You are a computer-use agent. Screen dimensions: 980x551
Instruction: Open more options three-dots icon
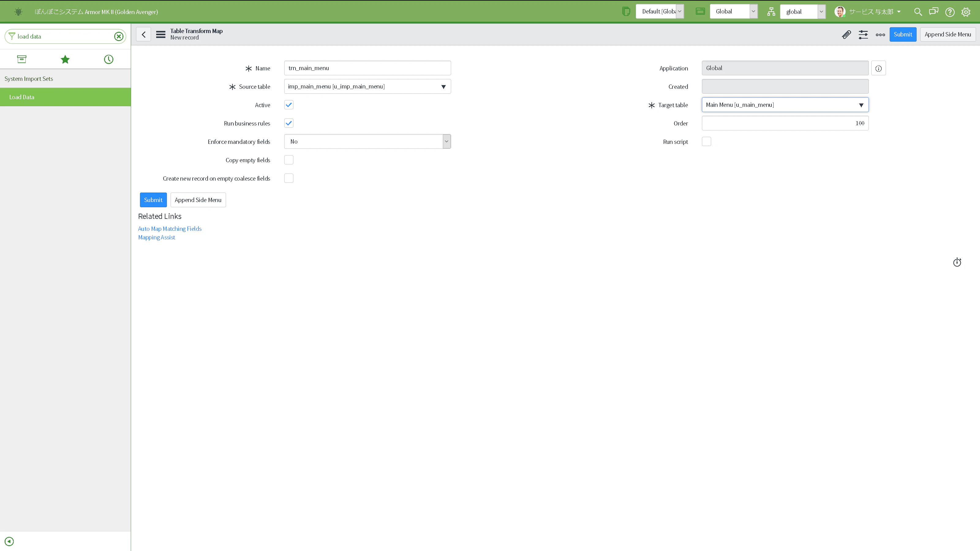[x=880, y=35]
